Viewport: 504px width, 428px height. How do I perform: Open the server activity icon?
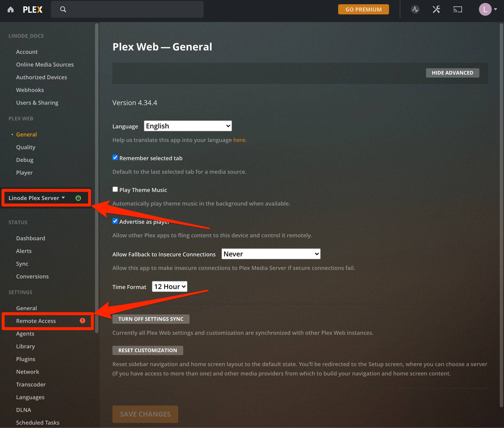pyautogui.click(x=415, y=9)
